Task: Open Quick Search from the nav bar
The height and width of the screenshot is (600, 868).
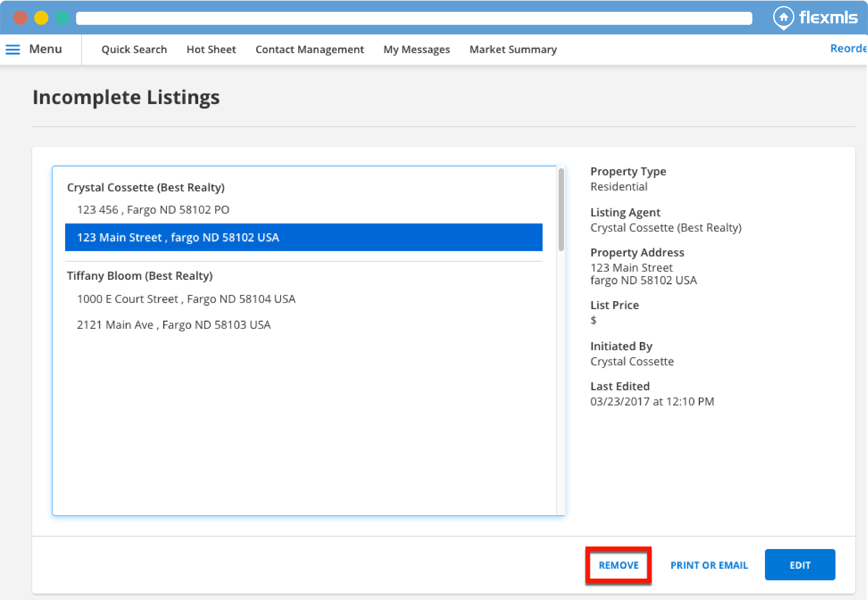Action: point(134,49)
